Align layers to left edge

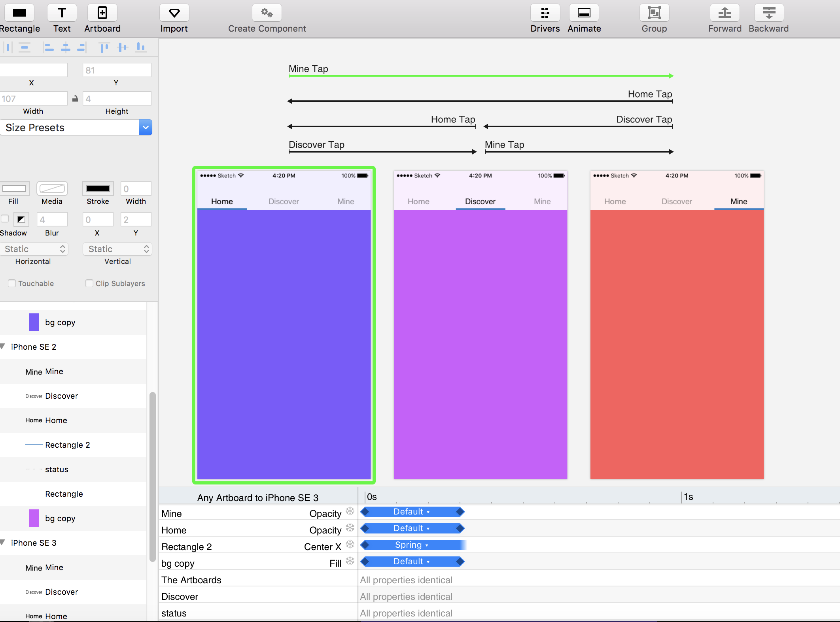tap(48, 48)
